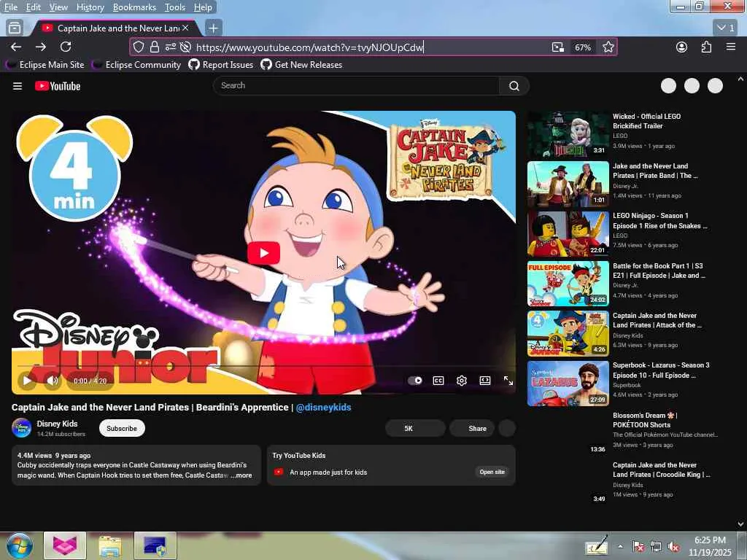The height and width of the screenshot is (560, 747).
Task: Expand the list all tabs dropdown
Action: coord(726,28)
